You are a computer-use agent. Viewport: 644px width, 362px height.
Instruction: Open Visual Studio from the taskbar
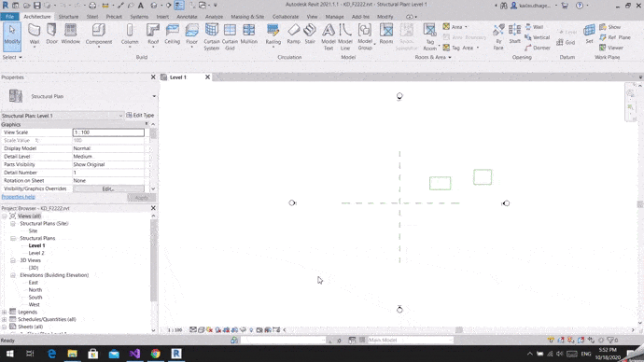tap(134, 354)
